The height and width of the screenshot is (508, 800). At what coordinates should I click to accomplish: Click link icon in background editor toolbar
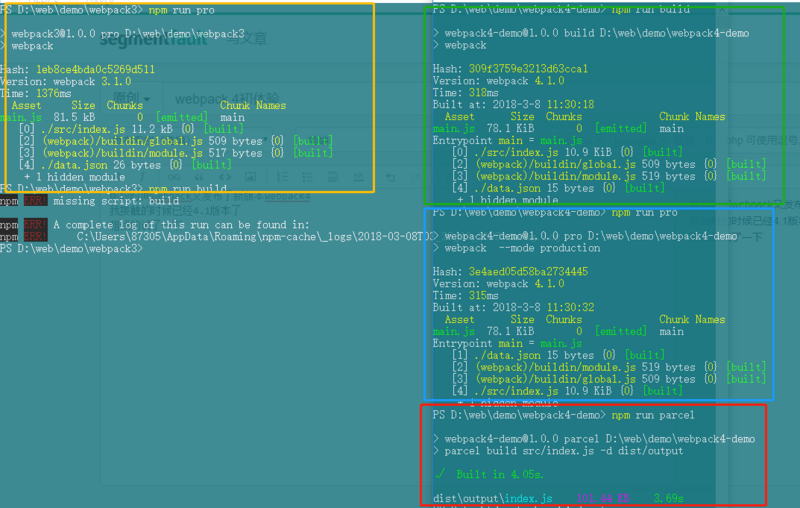click(x=174, y=177)
